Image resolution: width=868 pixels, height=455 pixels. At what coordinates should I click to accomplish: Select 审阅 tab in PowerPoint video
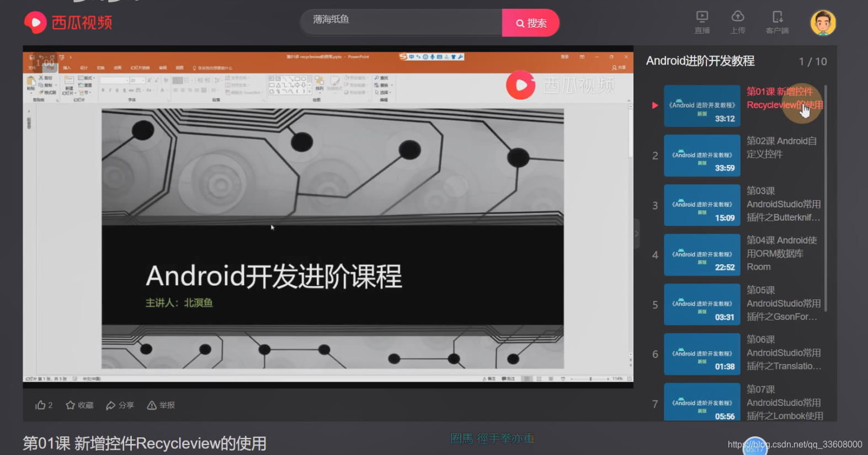click(163, 68)
